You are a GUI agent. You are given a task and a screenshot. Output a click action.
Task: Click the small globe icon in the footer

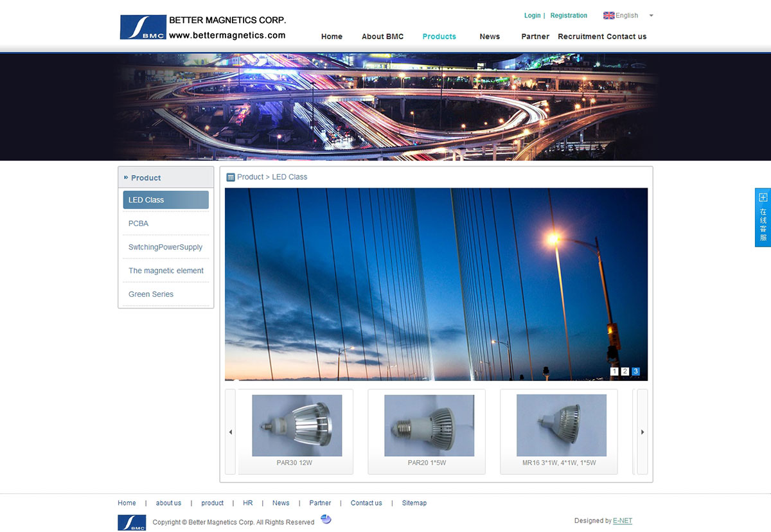(326, 520)
